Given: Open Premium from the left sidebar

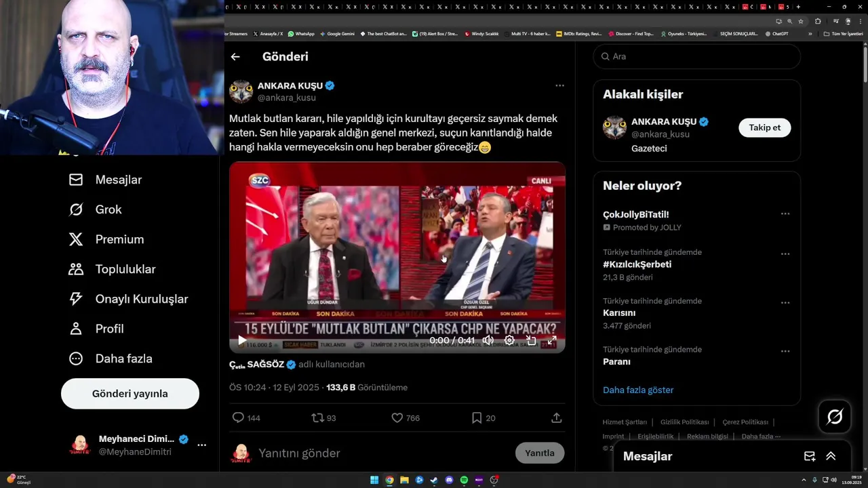Looking at the screenshot, I should 106,239.
